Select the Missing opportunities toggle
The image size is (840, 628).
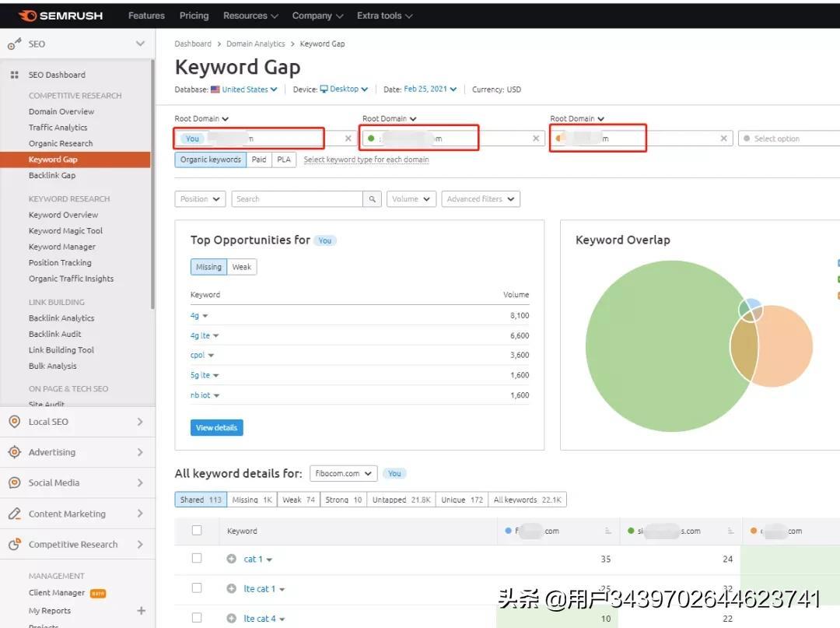(209, 267)
